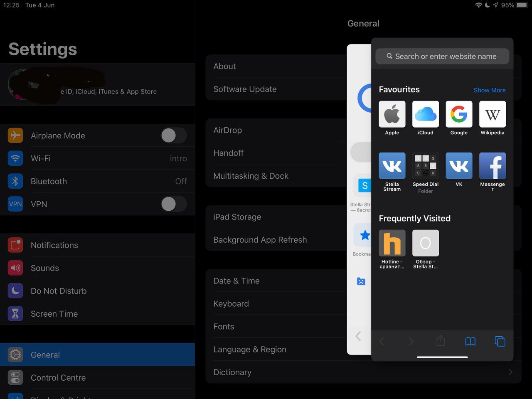Open Software Update

click(x=276, y=89)
